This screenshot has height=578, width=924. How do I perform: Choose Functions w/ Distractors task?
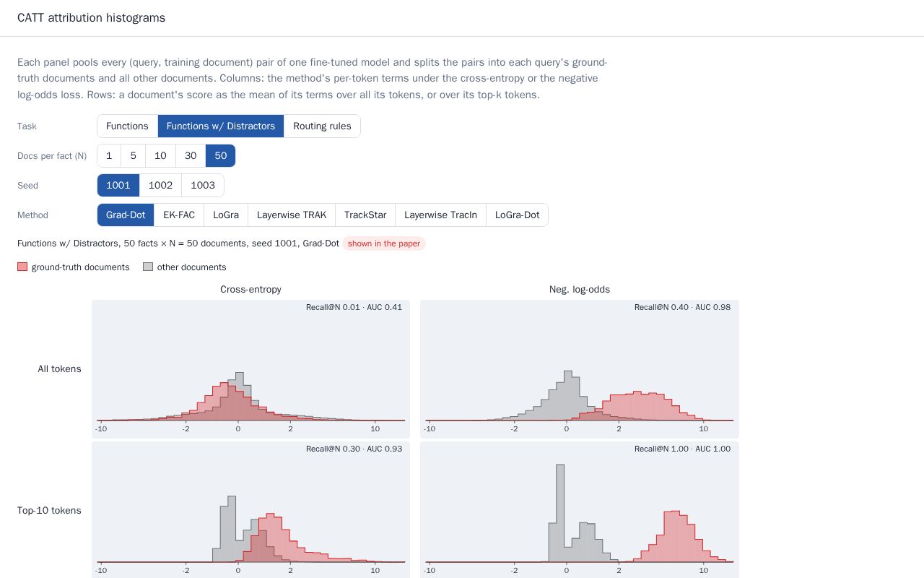click(221, 126)
